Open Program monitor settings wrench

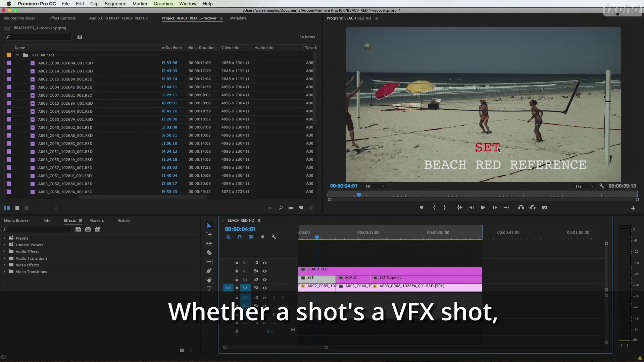click(x=602, y=186)
